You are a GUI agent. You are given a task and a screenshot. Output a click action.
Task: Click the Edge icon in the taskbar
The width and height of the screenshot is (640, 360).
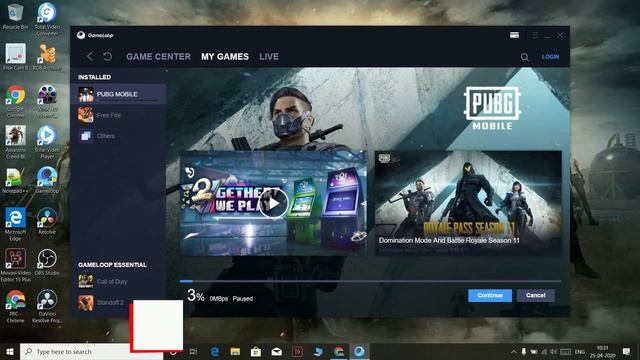[215, 351]
